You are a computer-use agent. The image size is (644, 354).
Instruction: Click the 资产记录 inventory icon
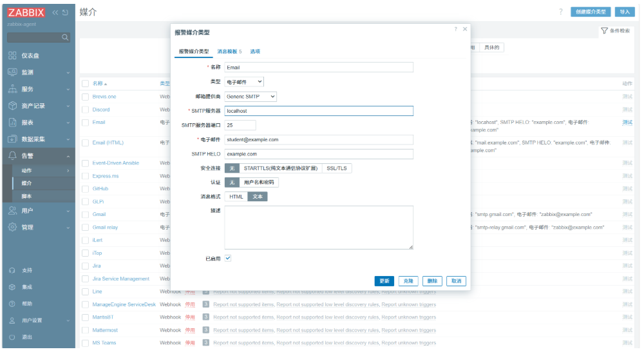click(x=13, y=106)
